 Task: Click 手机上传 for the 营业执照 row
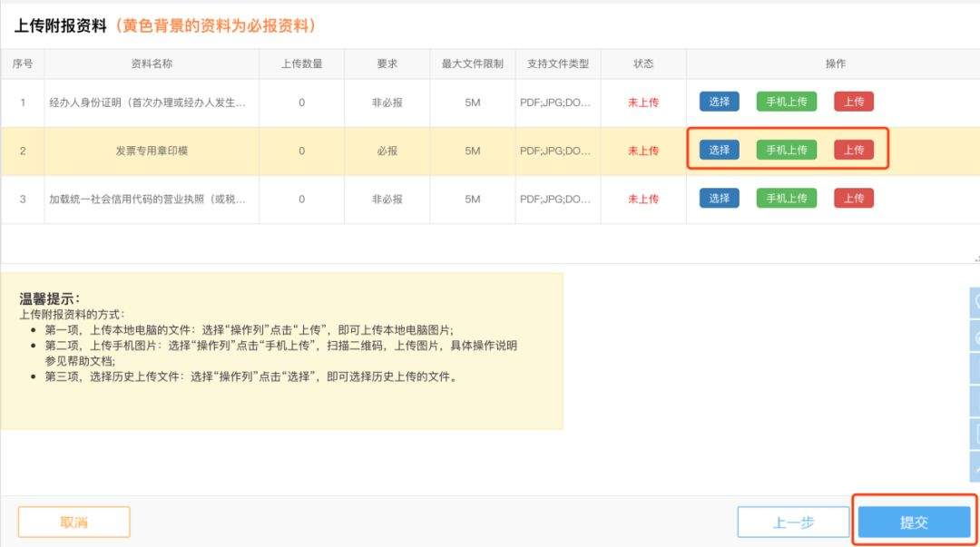tap(786, 198)
